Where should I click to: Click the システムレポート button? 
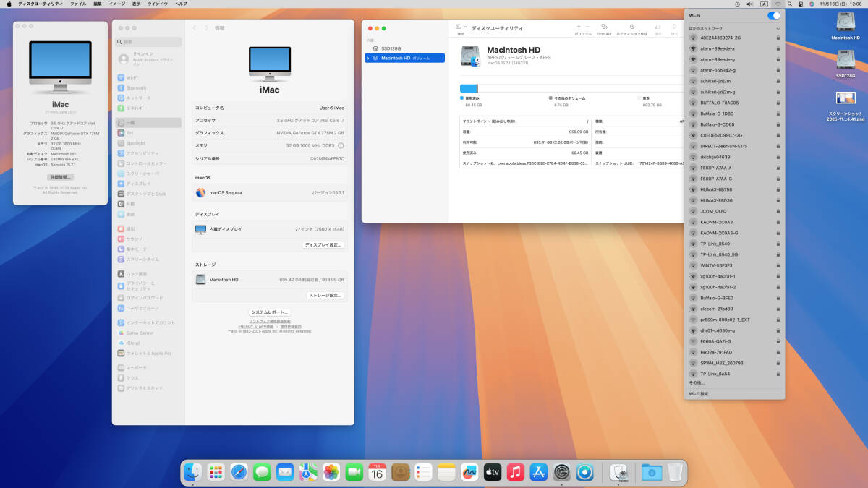tap(270, 312)
